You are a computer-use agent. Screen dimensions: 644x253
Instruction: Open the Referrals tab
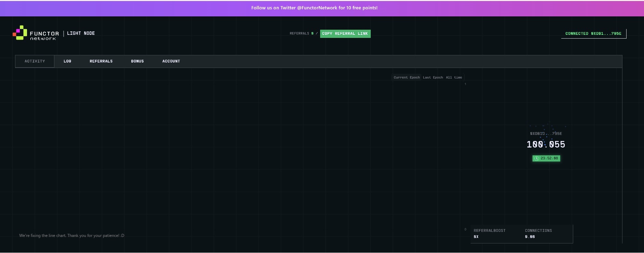(x=101, y=61)
